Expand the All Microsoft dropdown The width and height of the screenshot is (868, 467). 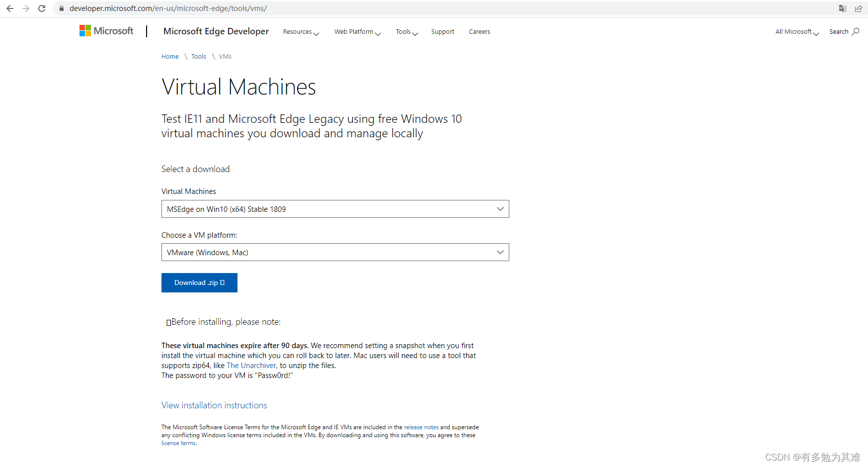click(797, 32)
